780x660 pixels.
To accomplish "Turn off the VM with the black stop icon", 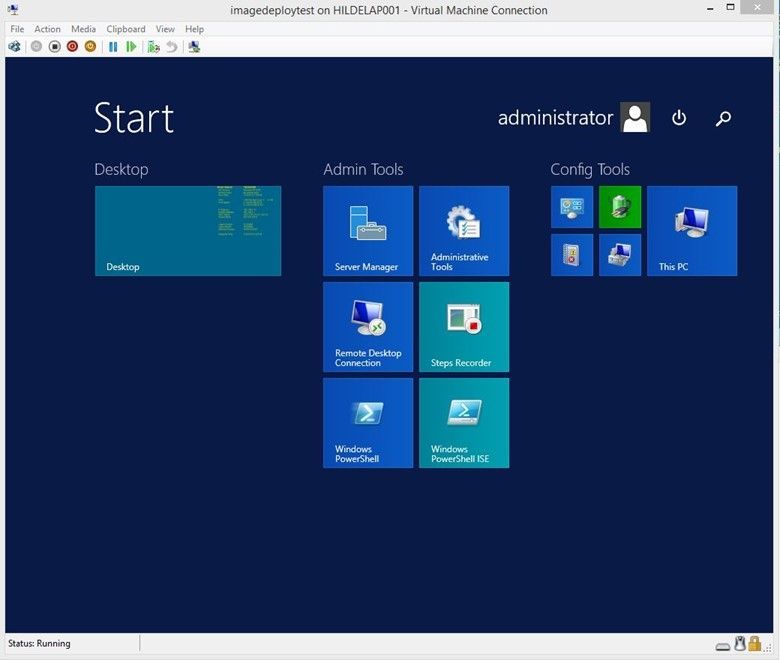I will [x=54, y=47].
